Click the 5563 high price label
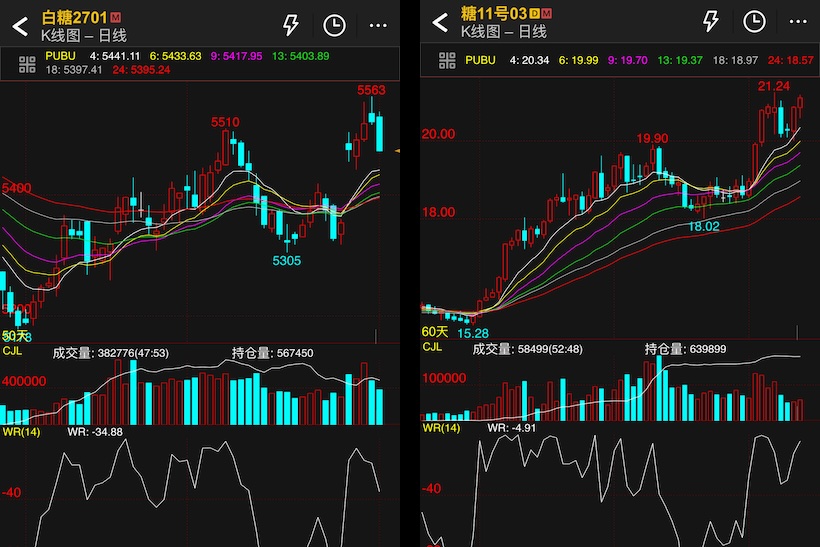Image resolution: width=820 pixels, height=547 pixels. pyautogui.click(x=371, y=90)
